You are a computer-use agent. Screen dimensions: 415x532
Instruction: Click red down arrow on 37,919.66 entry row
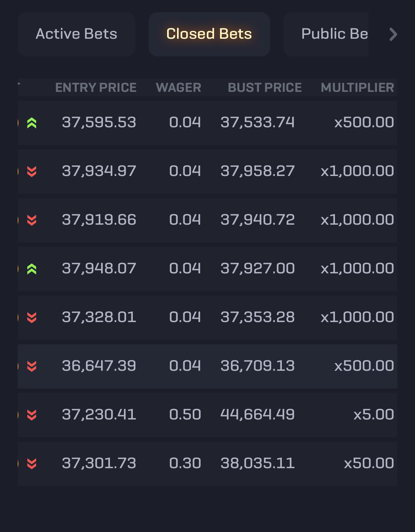coord(32,220)
